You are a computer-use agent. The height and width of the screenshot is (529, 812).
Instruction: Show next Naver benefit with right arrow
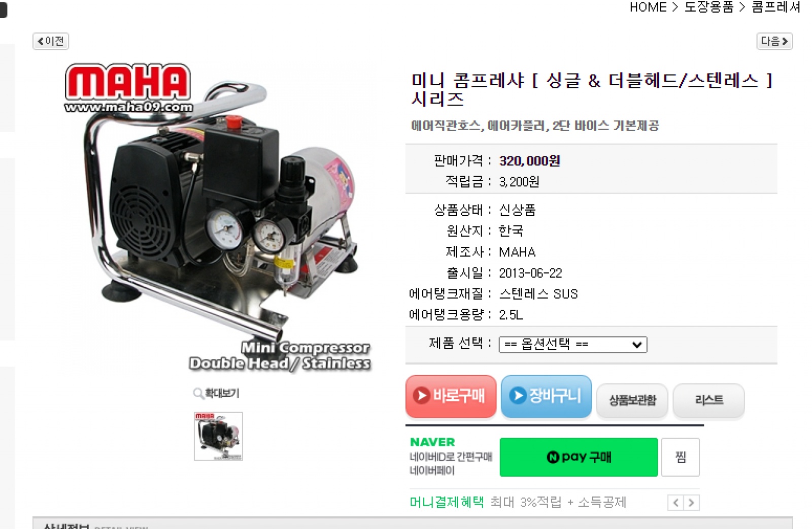[x=692, y=503]
